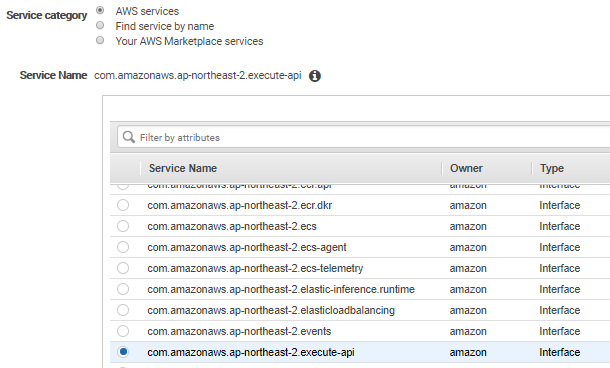Select the elasticloadbalancing service radio button
The width and height of the screenshot is (610, 368).
click(x=123, y=310)
